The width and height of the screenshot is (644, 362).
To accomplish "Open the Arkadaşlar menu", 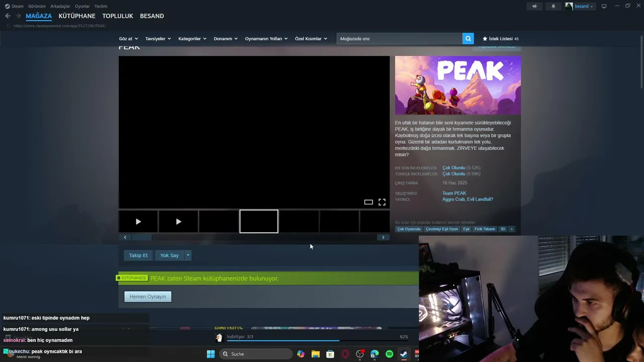I will tap(60, 6).
